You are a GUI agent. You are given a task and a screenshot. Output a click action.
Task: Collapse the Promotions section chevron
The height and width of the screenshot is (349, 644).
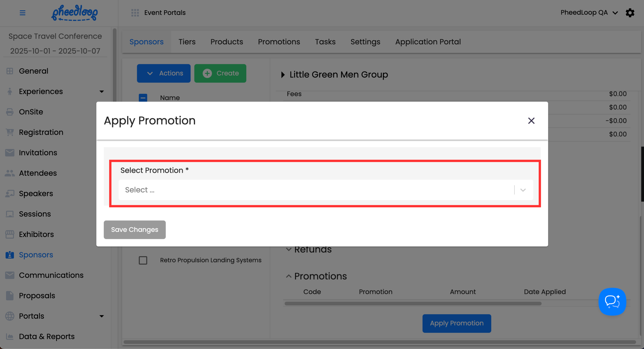tap(289, 276)
